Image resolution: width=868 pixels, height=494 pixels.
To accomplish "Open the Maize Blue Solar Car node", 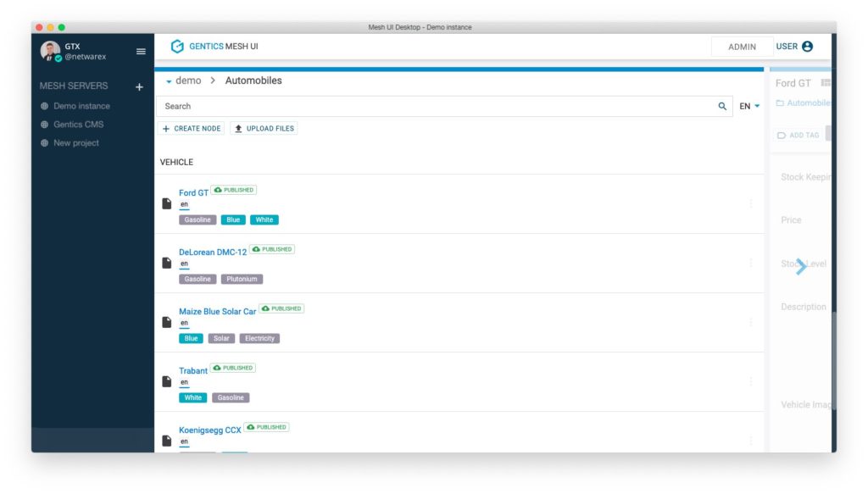I will pyautogui.click(x=217, y=312).
